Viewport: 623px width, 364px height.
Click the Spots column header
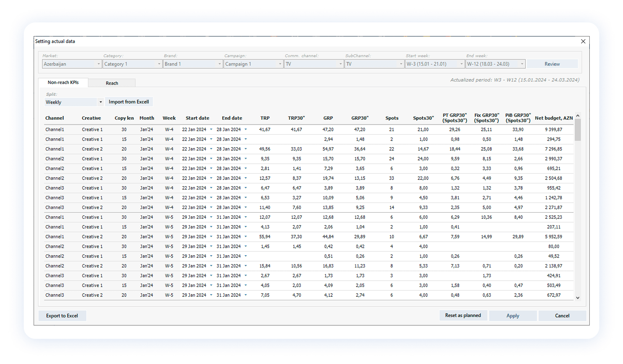392,118
